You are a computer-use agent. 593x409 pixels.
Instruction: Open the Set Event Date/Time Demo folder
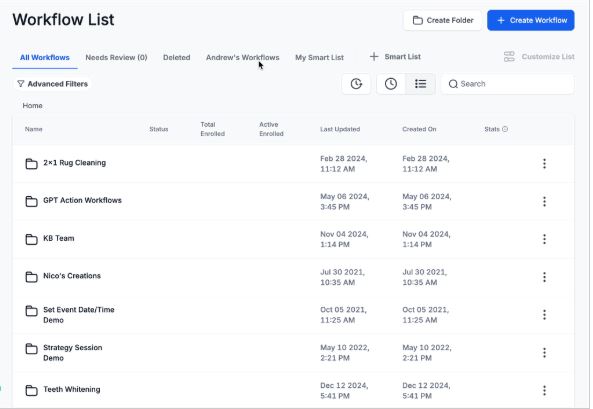tap(79, 315)
